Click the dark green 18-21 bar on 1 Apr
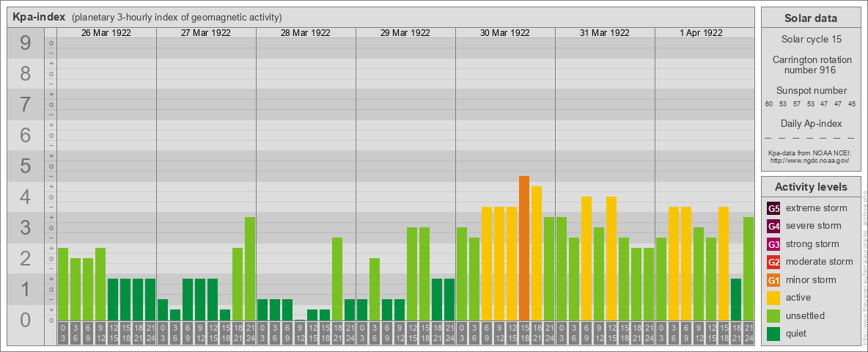The height and width of the screenshot is (352, 868). tap(736, 300)
